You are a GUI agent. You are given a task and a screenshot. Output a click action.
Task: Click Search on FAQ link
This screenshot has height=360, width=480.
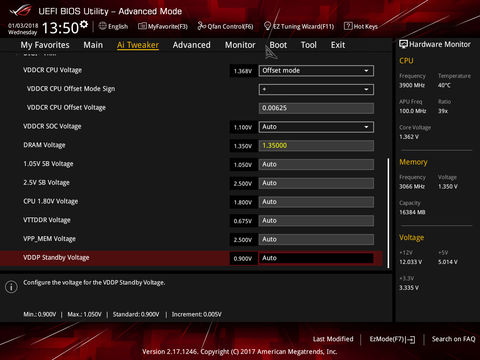coord(454,339)
